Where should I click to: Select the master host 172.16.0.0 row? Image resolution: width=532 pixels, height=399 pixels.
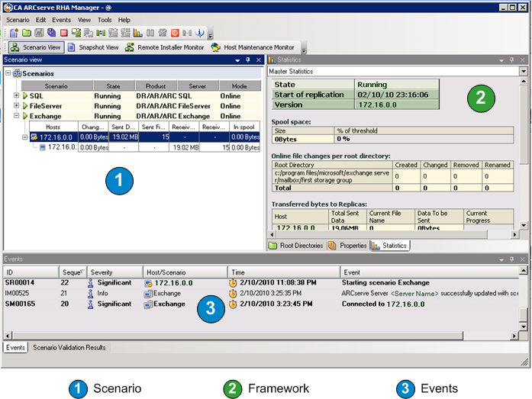click(145, 137)
